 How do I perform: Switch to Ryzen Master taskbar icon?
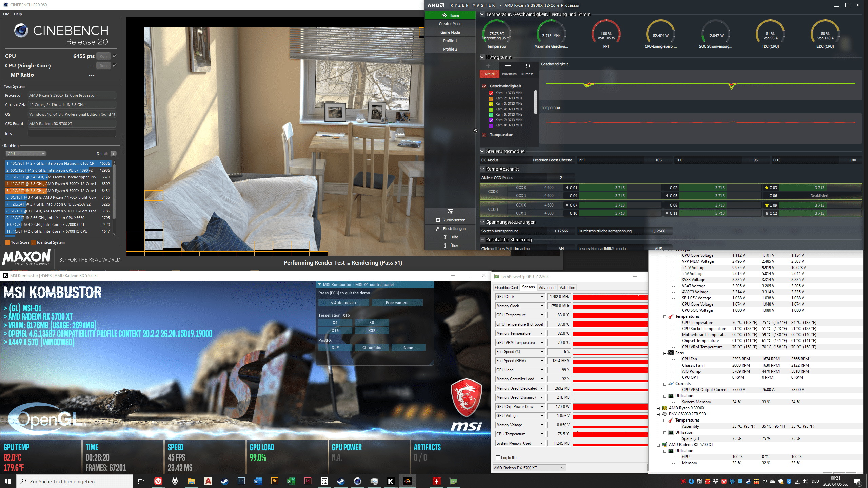pyautogui.click(x=407, y=481)
